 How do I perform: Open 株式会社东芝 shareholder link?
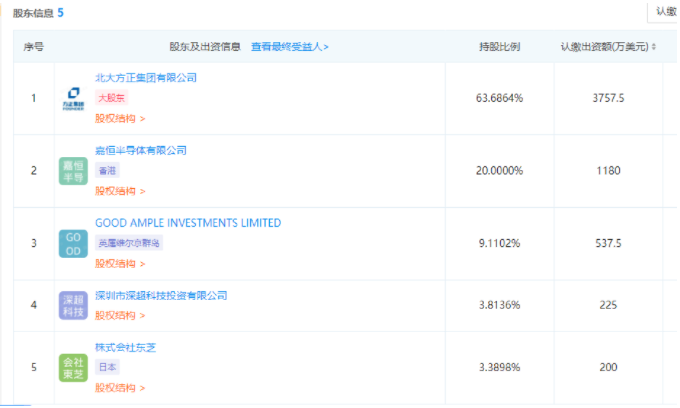tap(126, 348)
